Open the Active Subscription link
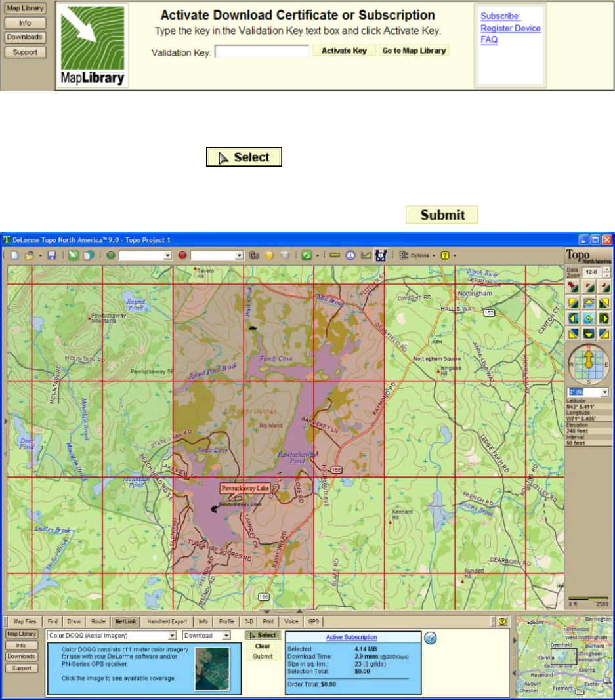The height and width of the screenshot is (700, 615). (x=352, y=637)
